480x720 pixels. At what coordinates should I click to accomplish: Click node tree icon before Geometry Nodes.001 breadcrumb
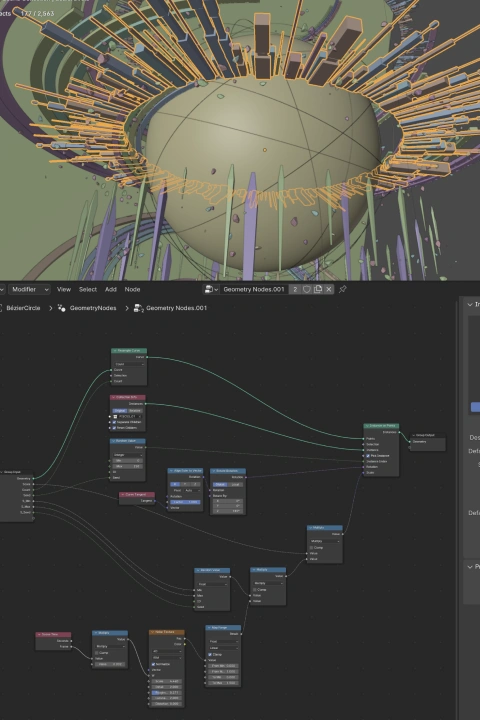[138, 308]
